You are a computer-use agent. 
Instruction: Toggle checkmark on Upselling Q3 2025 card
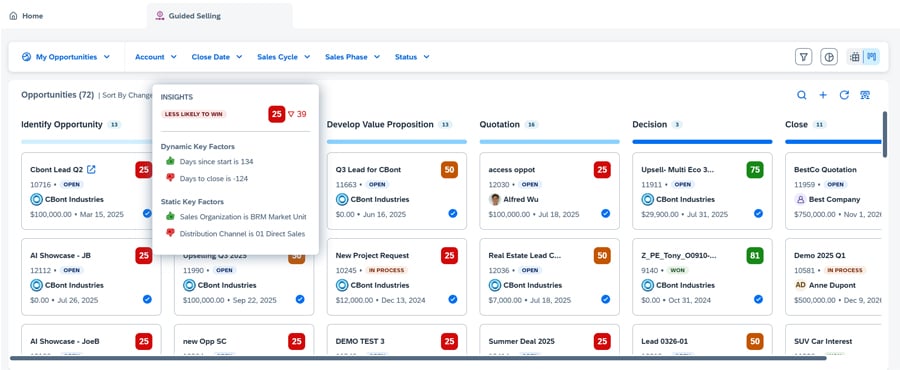point(300,299)
